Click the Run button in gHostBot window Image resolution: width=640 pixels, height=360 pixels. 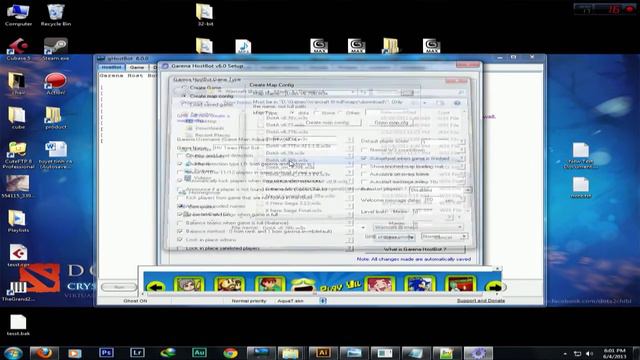point(119,287)
